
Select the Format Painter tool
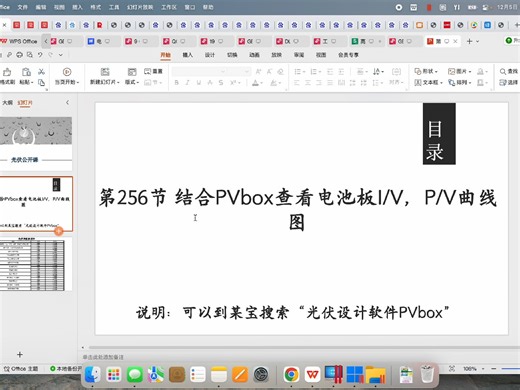(x=7, y=76)
